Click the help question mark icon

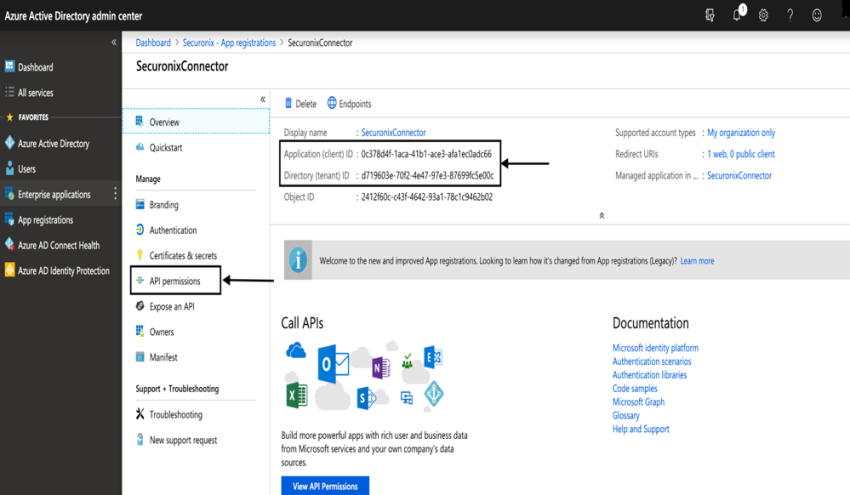[x=790, y=15]
